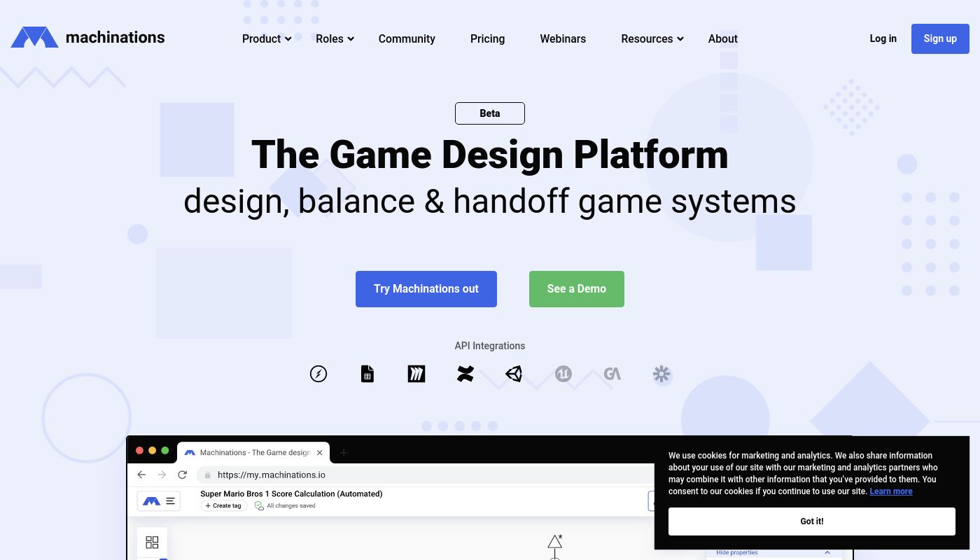Expand the Product dropdown menu
The image size is (980, 560).
[267, 38]
